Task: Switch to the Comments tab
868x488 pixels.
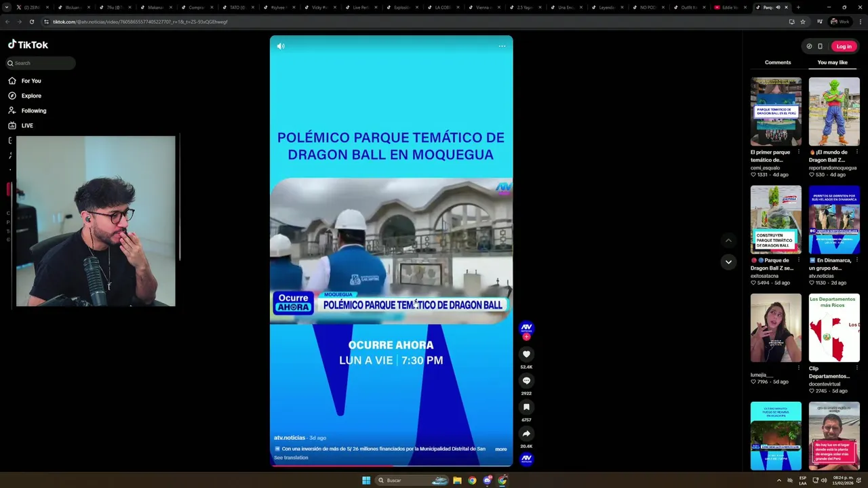Action: coord(778,62)
